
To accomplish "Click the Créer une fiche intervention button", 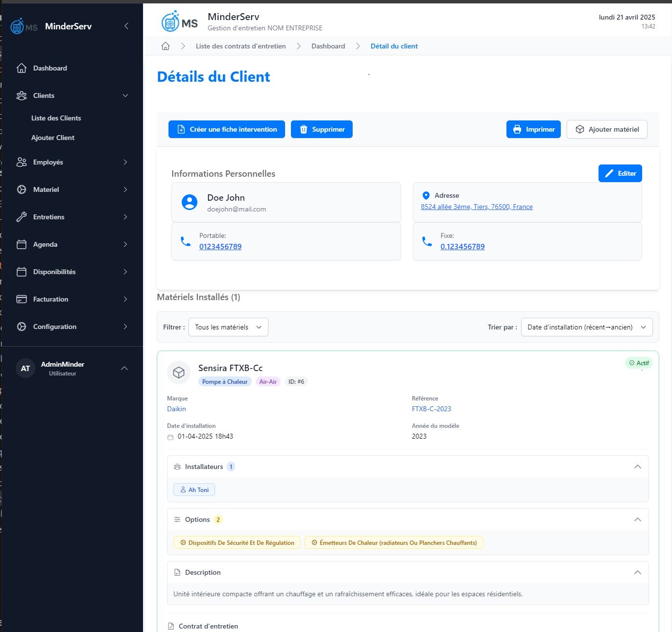I will pos(226,129).
